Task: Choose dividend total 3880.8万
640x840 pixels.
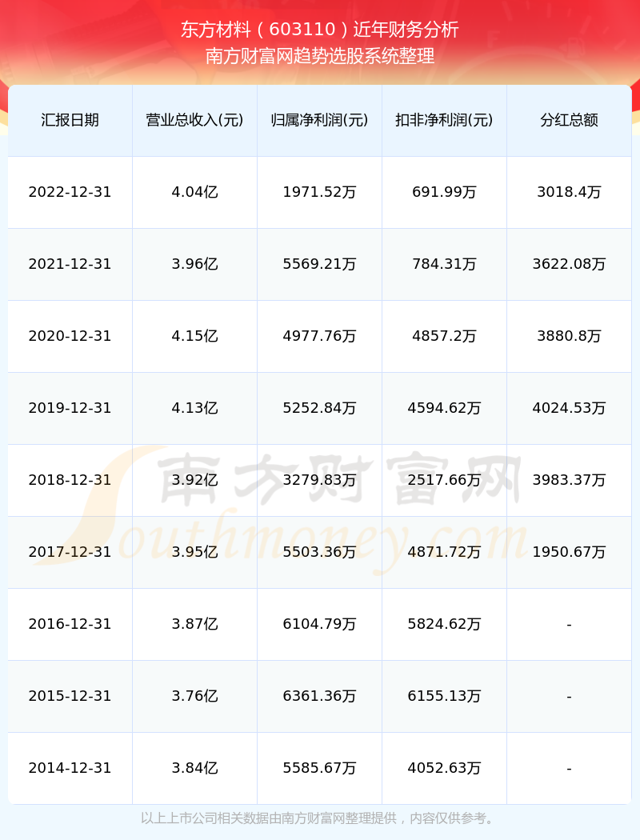Action: tap(570, 336)
